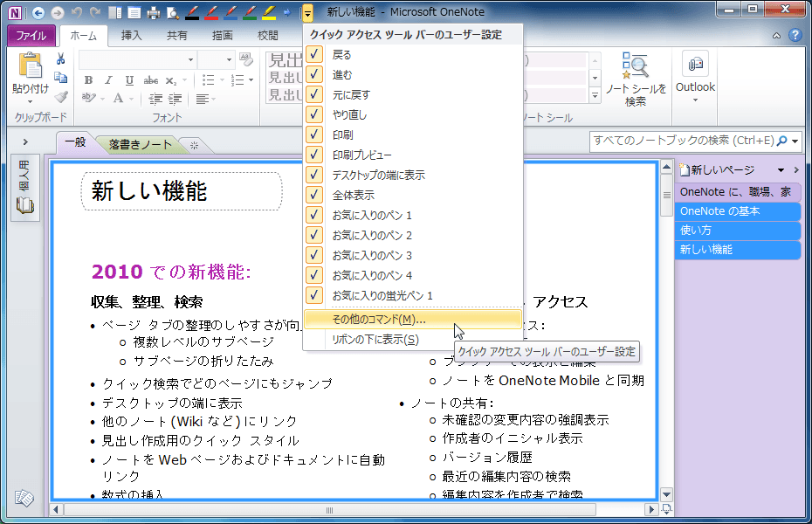Click the vertical scrollbar down arrow
The image size is (812, 524).
666,494
